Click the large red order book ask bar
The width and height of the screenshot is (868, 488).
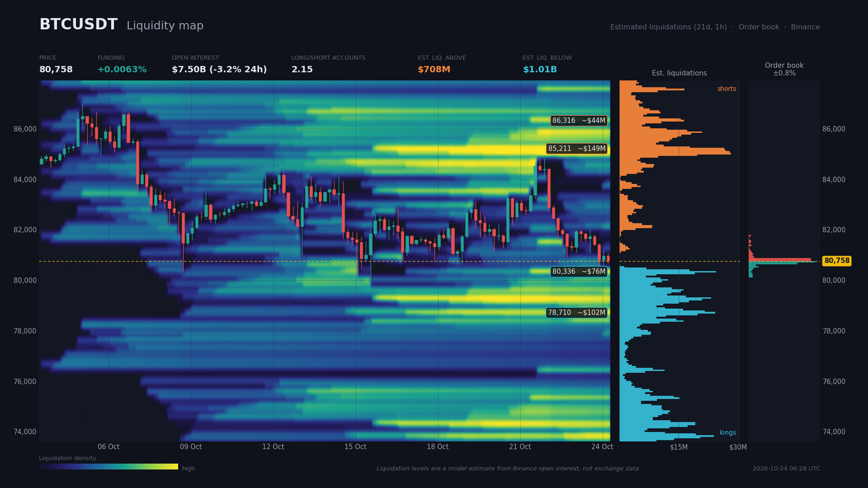(780, 260)
